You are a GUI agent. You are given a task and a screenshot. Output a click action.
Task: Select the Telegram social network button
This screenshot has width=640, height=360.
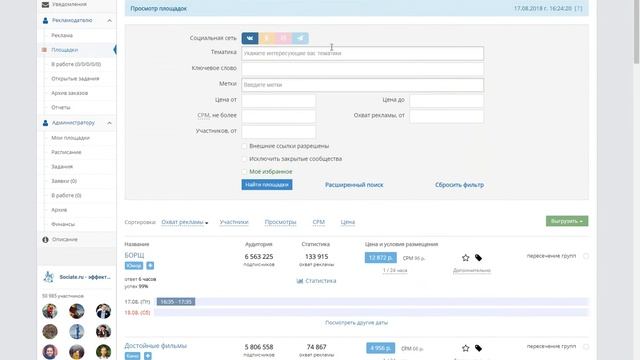(300, 38)
